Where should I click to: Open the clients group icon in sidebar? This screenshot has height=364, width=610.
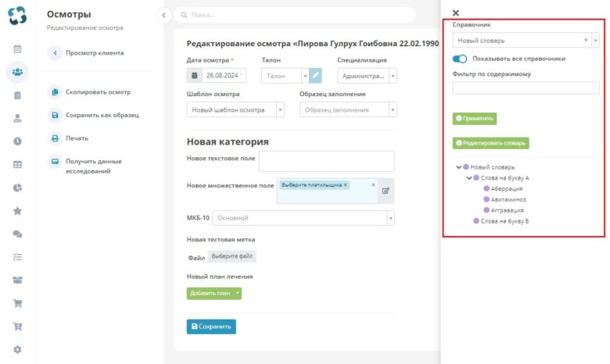[x=17, y=72]
